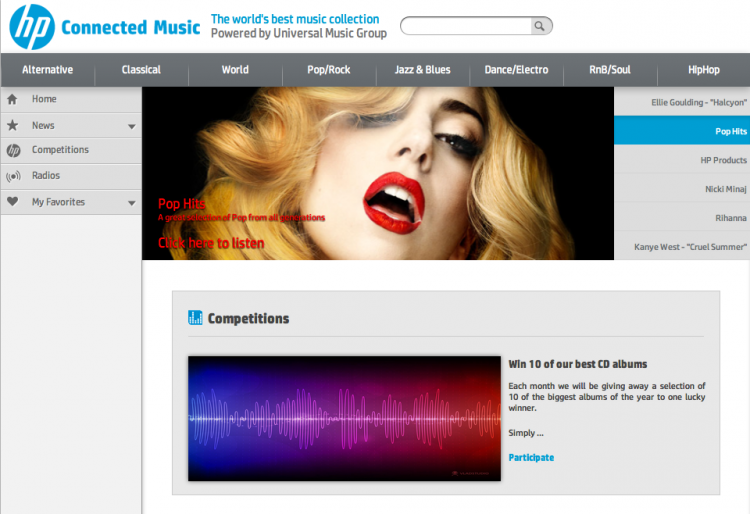Open My Favorites in the sidebar
Viewport: 750px width, 514px height.
[x=71, y=202]
